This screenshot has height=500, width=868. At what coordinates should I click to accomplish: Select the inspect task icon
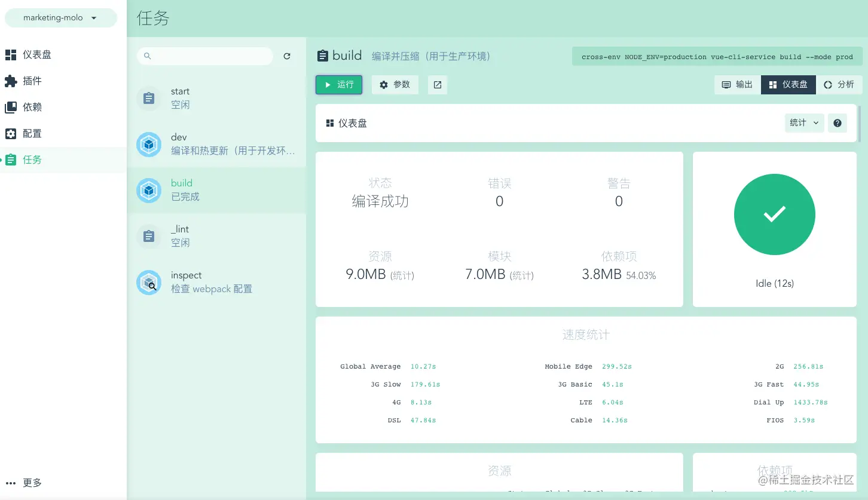(x=149, y=283)
